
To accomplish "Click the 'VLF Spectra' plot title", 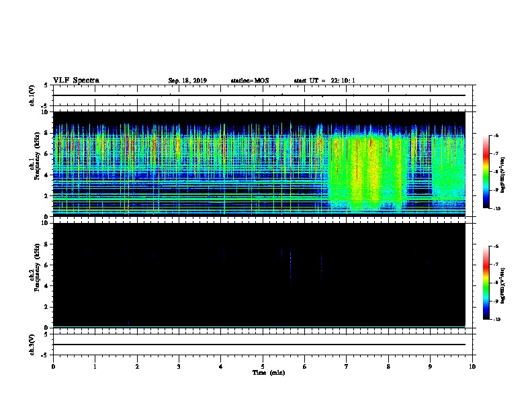I will (77, 81).
